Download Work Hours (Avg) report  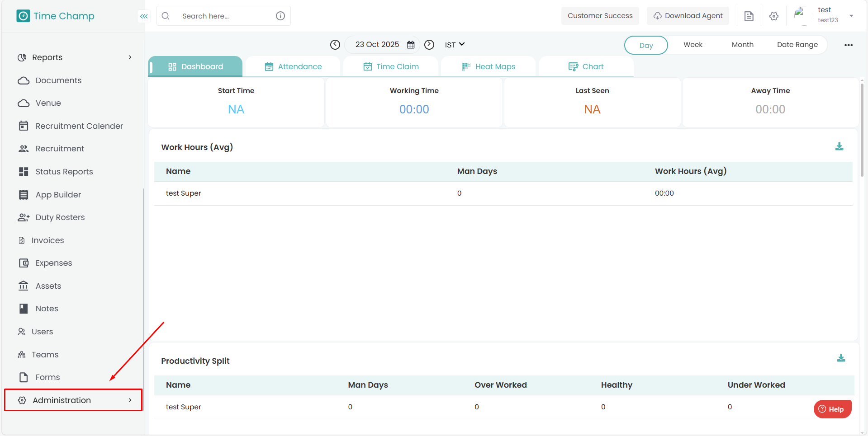click(x=839, y=147)
